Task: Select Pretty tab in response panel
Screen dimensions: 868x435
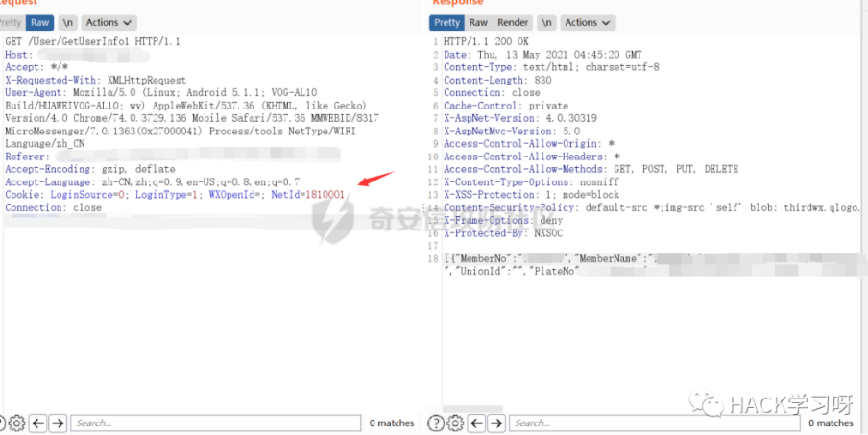Action: click(446, 23)
